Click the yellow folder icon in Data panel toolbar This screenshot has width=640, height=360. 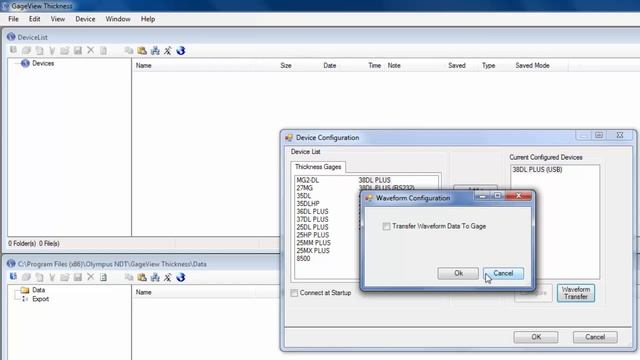142,277
